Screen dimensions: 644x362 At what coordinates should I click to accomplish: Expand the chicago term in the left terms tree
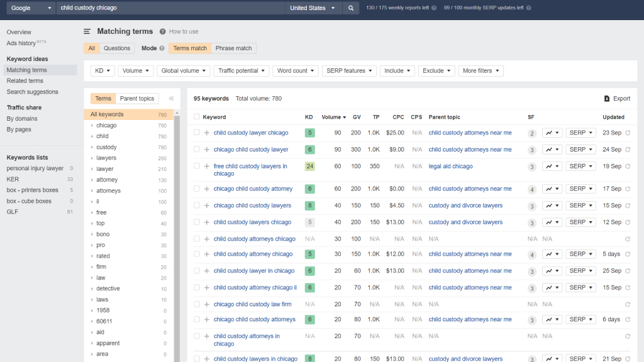(93, 124)
